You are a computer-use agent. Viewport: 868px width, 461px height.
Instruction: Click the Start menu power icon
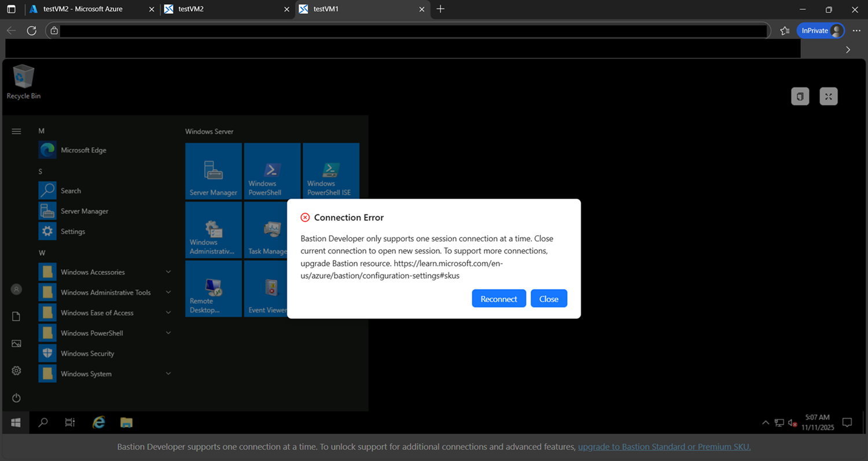16,398
